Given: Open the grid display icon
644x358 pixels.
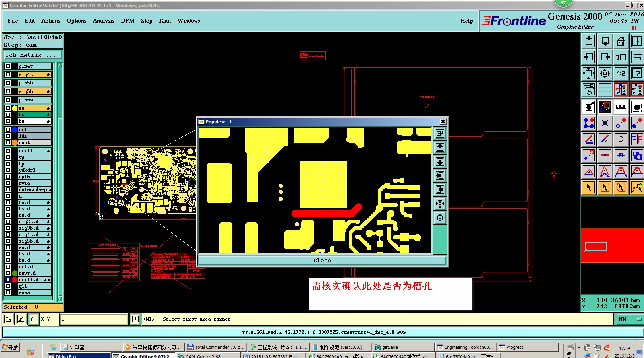Looking at the screenshot, I should 605,89.
